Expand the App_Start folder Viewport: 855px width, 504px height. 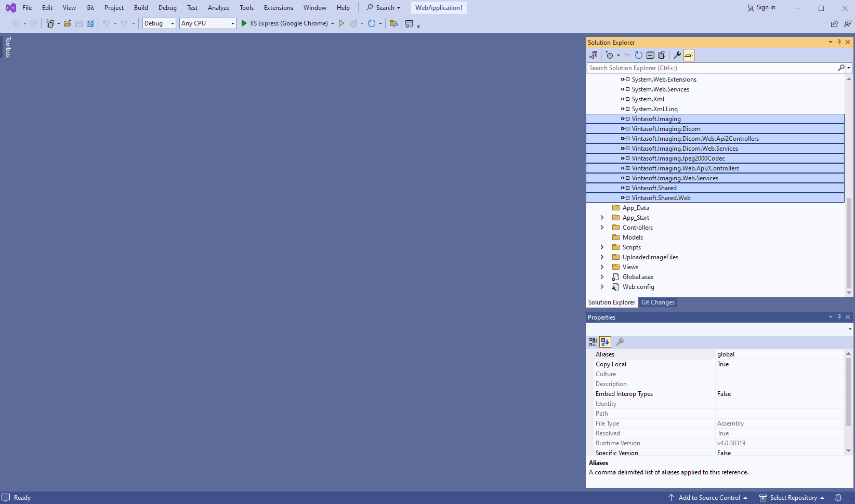(x=602, y=218)
